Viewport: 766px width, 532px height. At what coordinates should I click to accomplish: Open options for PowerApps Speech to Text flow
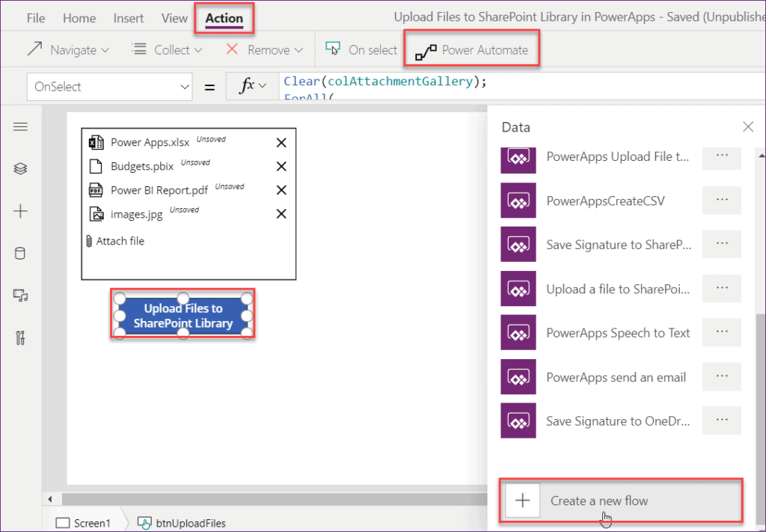coord(720,332)
